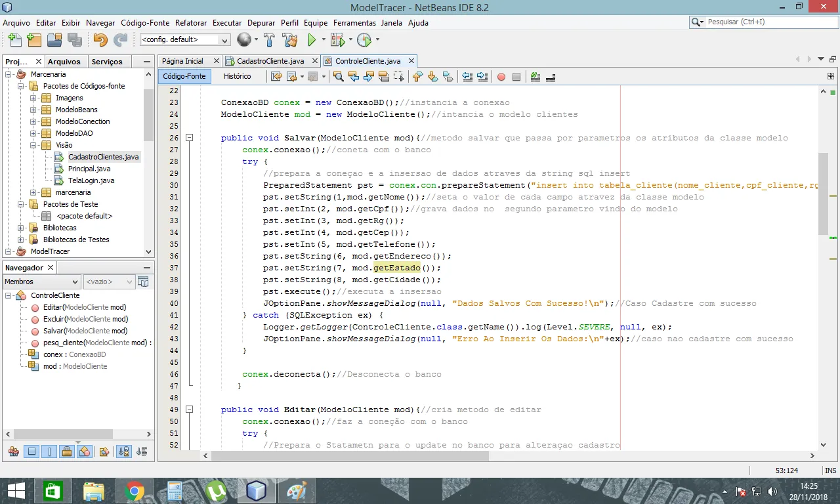Viewport: 840px width, 504px height.
Task: Close the ControleCliente.java tab
Action: tap(411, 61)
